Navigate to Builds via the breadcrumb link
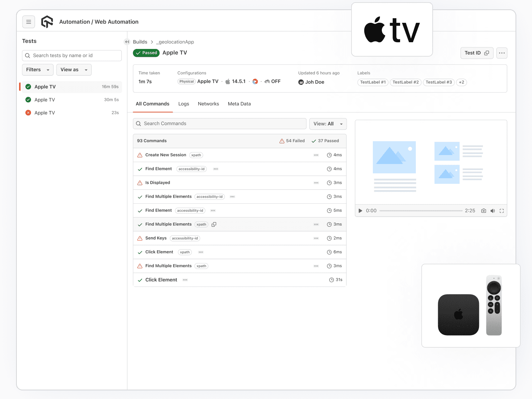This screenshot has height=399, width=532. point(140,42)
